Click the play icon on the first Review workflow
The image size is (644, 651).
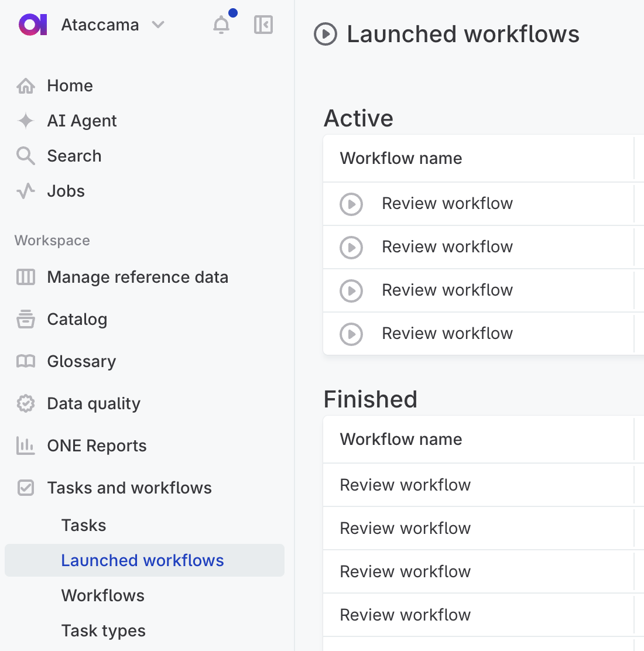coord(351,204)
